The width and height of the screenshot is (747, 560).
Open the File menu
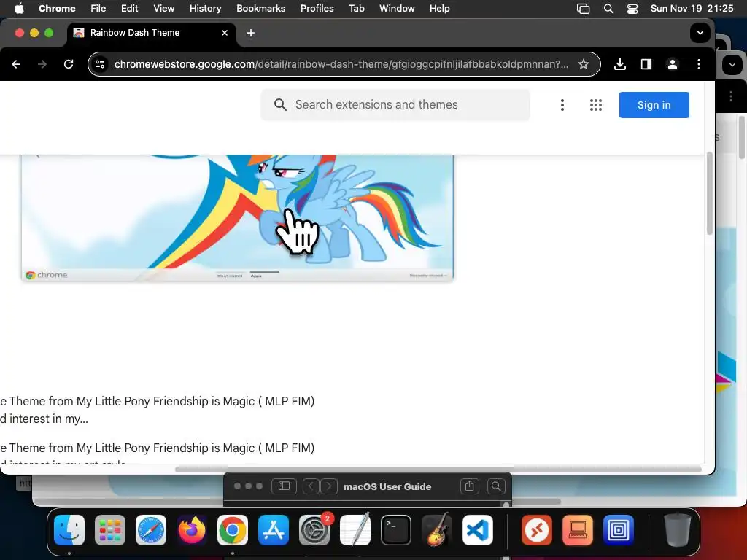click(x=98, y=8)
